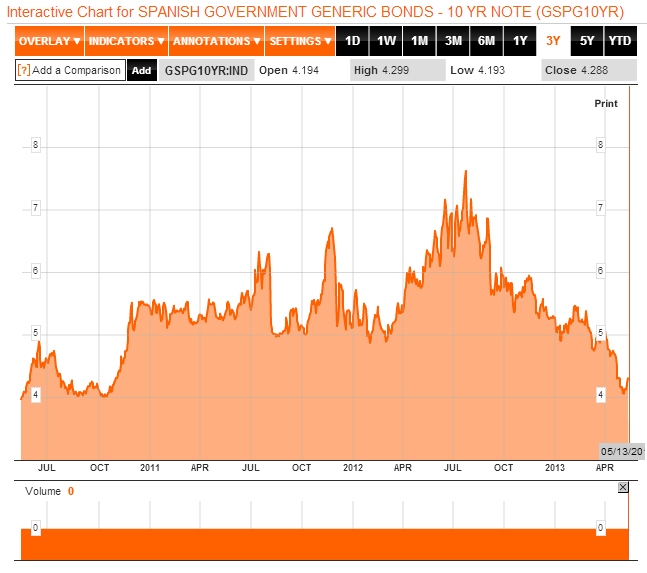Image resolution: width=647 pixels, height=573 pixels.
Task: Switch to 1Y time range
Action: tap(520, 41)
